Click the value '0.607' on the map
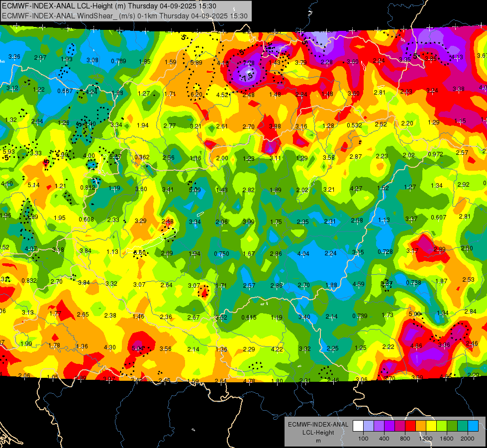487x448 pixels. click(x=439, y=218)
